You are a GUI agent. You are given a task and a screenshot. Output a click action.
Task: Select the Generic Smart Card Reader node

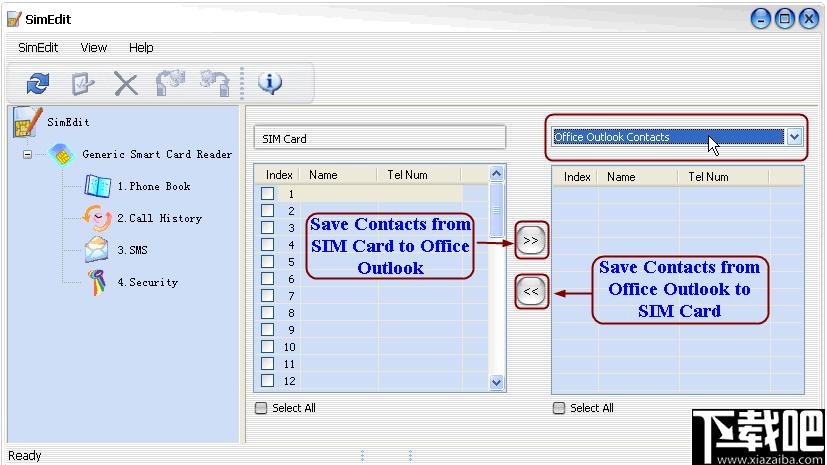coord(157,154)
